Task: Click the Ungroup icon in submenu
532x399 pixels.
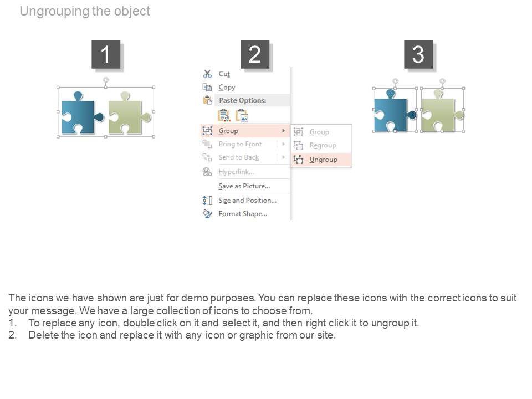Action: 299,160
